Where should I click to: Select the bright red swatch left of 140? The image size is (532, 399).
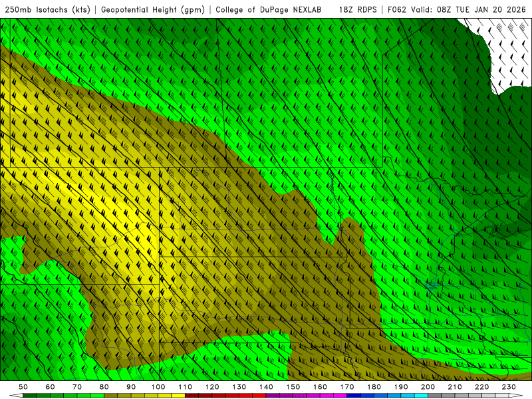coord(259,396)
